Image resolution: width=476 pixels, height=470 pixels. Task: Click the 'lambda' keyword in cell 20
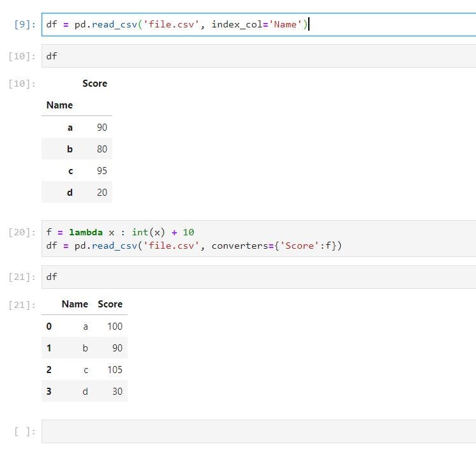(86, 232)
